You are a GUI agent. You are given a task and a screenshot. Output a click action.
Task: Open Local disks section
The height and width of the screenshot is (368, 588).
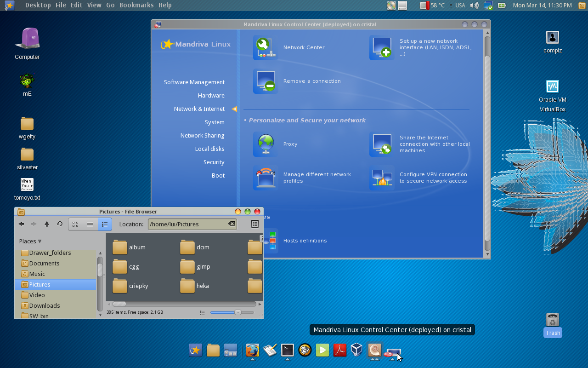tap(209, 149)
